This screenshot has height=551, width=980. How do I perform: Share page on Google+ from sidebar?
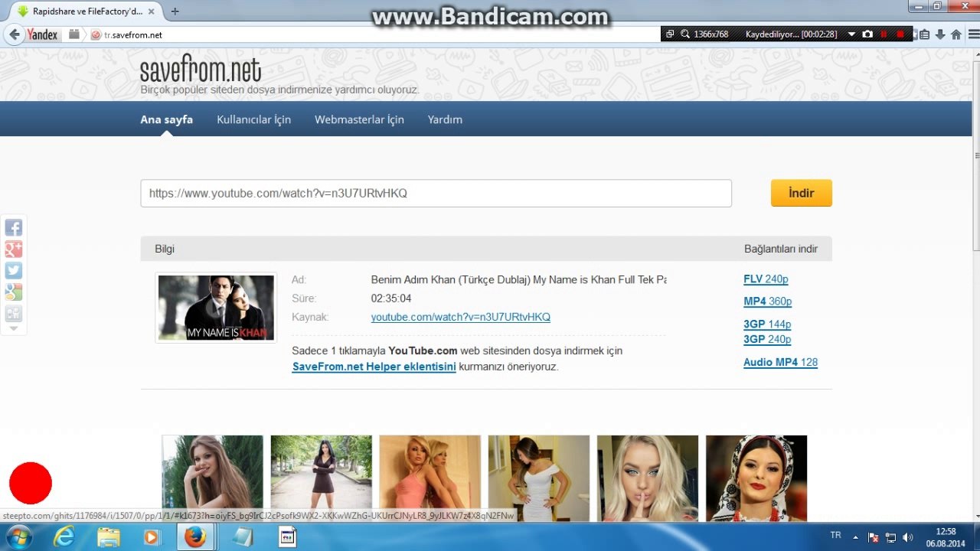14,249
